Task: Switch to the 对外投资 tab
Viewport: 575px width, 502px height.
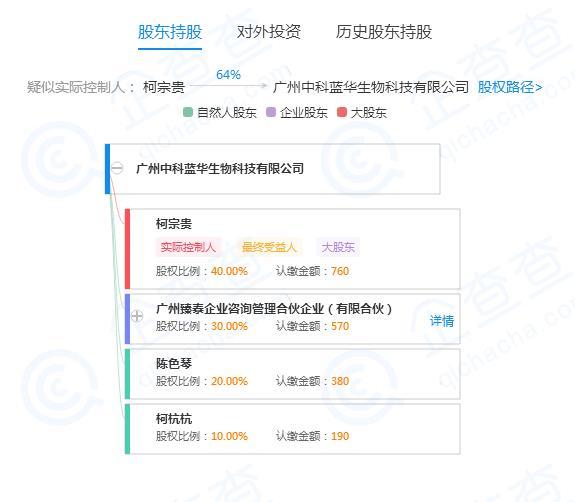Action: tap(269, 32)
